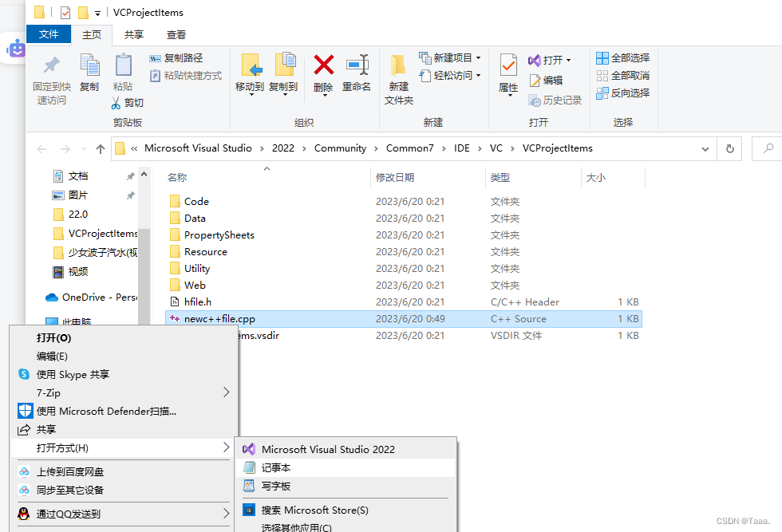Click the chevron after Community in path
Screen dimensions: 782x532
pos(376,148)
